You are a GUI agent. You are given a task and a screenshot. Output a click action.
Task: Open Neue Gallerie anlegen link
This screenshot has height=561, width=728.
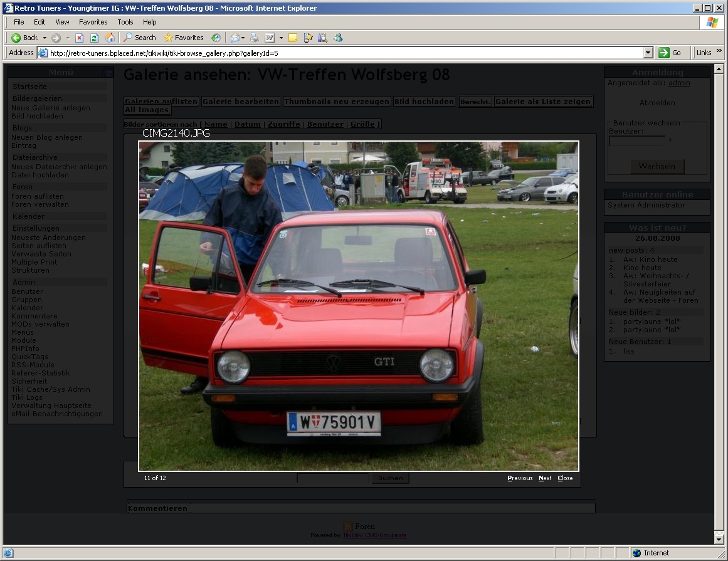pyautogui.click(x=51, y=108)
